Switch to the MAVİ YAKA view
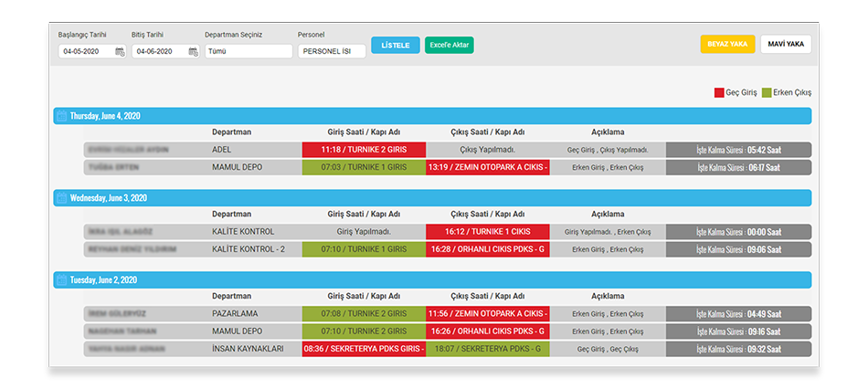868x389 pixels. click(785, 44)
